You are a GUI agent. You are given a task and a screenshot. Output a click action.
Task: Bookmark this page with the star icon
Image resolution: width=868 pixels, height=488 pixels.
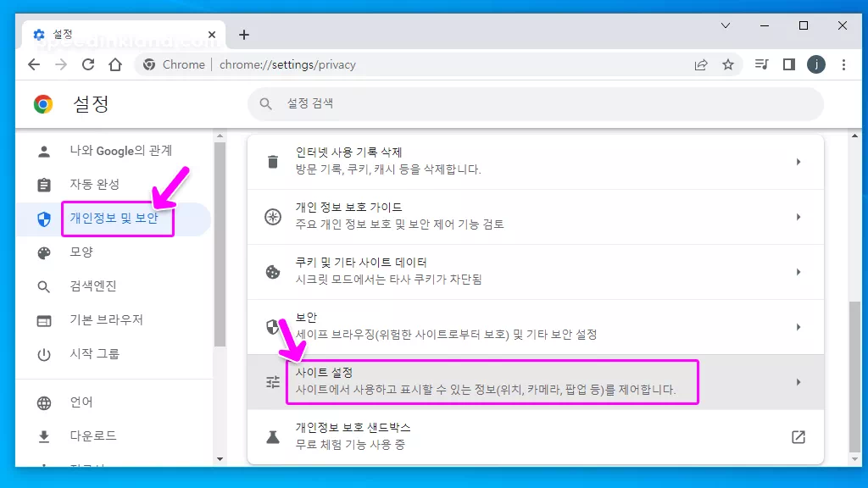tap(728, 64)
